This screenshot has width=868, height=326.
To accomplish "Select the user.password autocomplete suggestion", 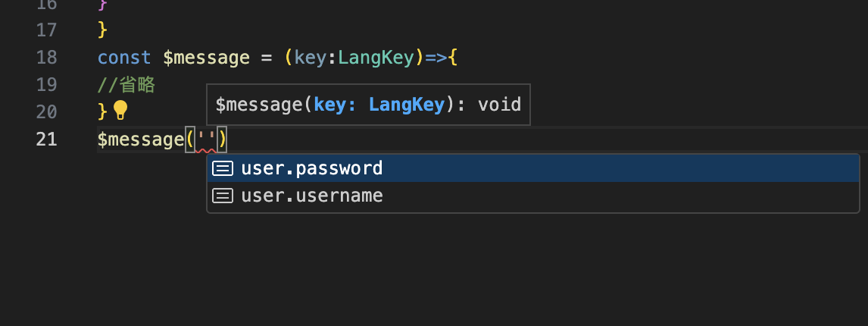I will click(x=311, y=168).
